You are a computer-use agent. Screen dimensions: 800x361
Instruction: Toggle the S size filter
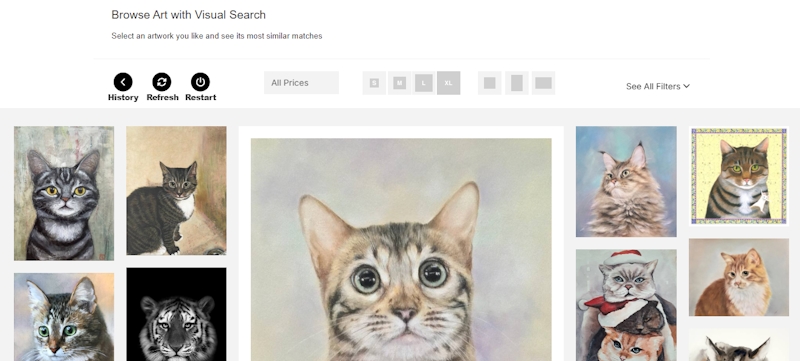[374, 83]
